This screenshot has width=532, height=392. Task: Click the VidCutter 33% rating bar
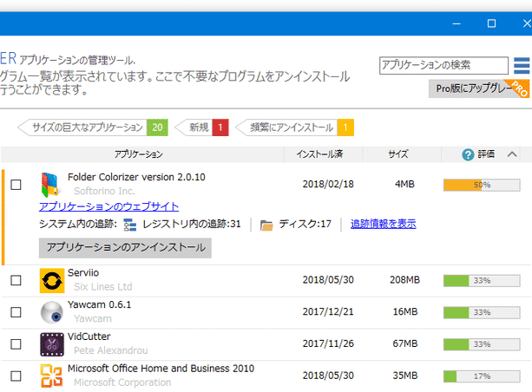[482, 344]
